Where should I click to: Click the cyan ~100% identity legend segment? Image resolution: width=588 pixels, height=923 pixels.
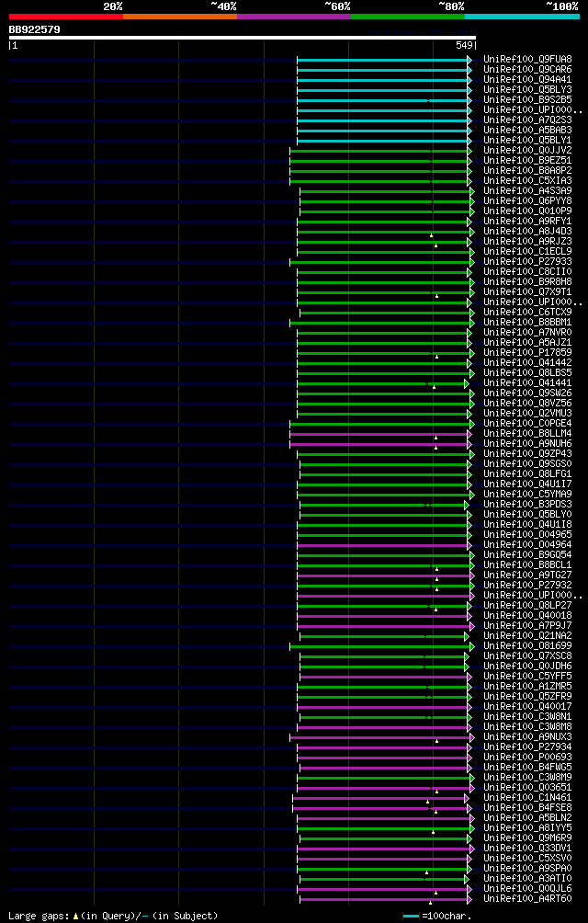[x=522, y=17]
